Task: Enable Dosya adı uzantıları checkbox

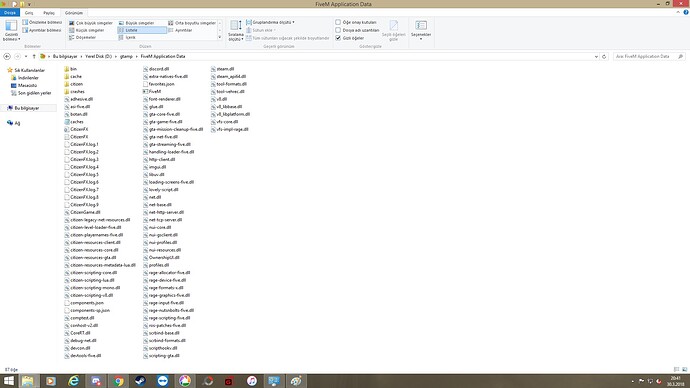Action: click(338, 30)
